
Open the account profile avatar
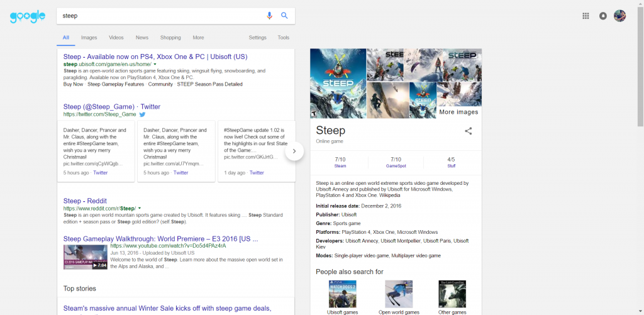619,16
